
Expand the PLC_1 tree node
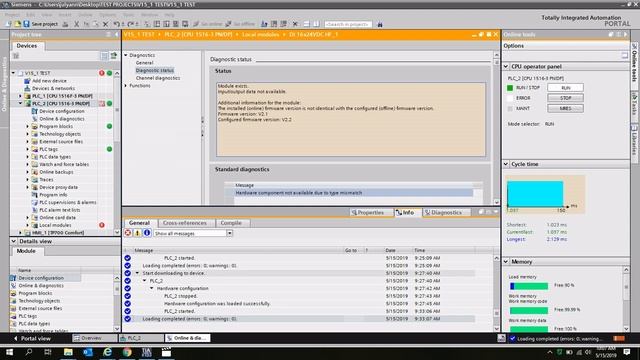pos(20,96)
